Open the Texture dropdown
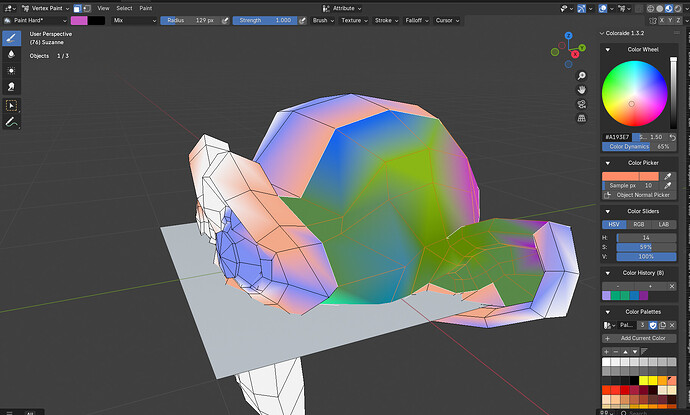 pos(354,20)
